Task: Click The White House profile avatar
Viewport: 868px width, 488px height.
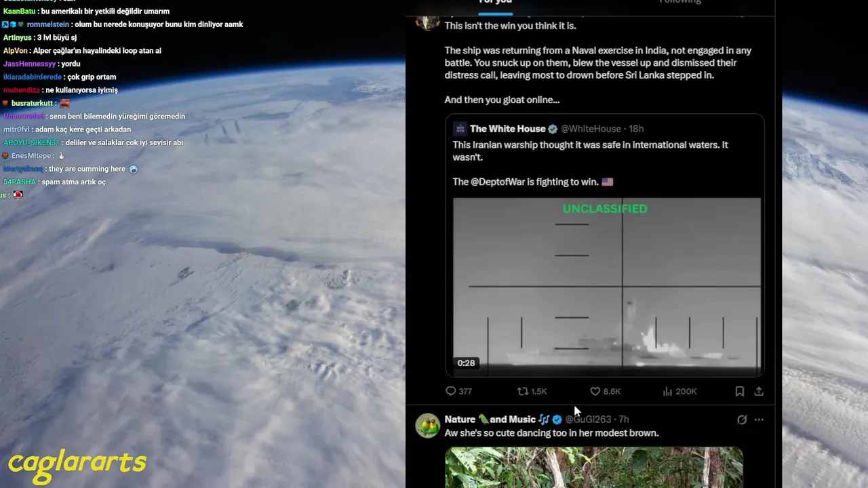Action: point(460,129)
